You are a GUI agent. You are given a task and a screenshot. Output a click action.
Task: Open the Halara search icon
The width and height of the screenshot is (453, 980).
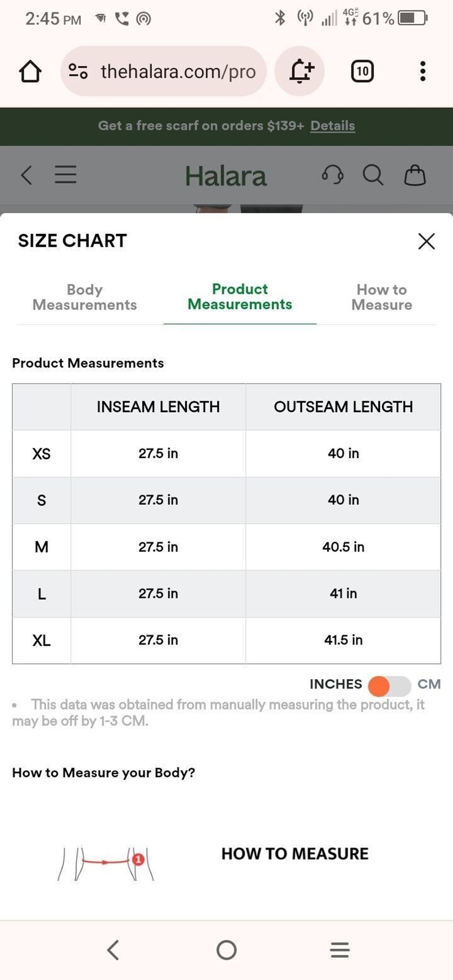coord(373,175)
